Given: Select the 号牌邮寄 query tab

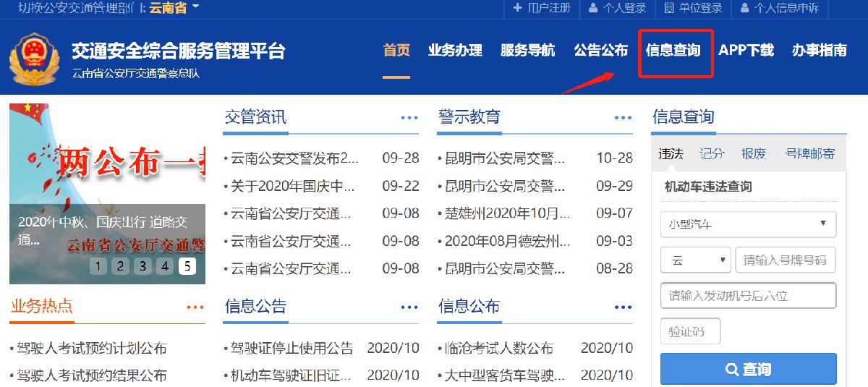Looking at the screenshot, I should (809, 153).
